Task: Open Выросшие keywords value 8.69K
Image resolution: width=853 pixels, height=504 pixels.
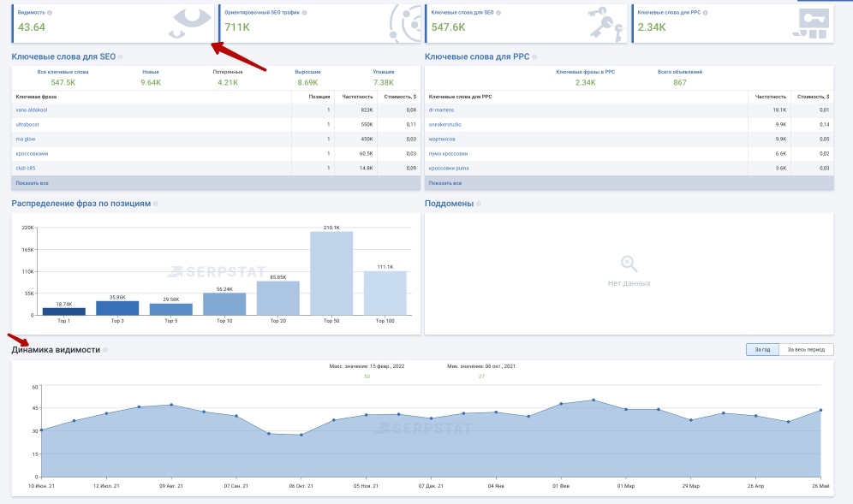Action: click(308, 83)
